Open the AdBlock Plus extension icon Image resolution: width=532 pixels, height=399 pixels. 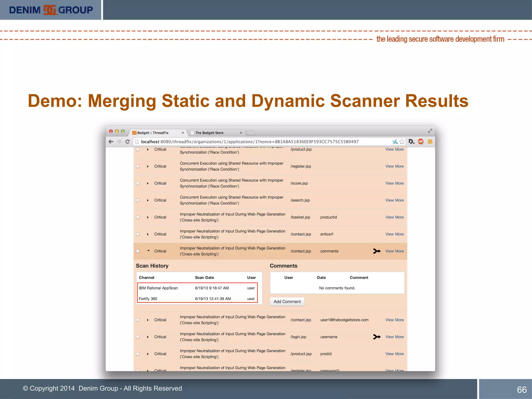(x=421, y=142)
